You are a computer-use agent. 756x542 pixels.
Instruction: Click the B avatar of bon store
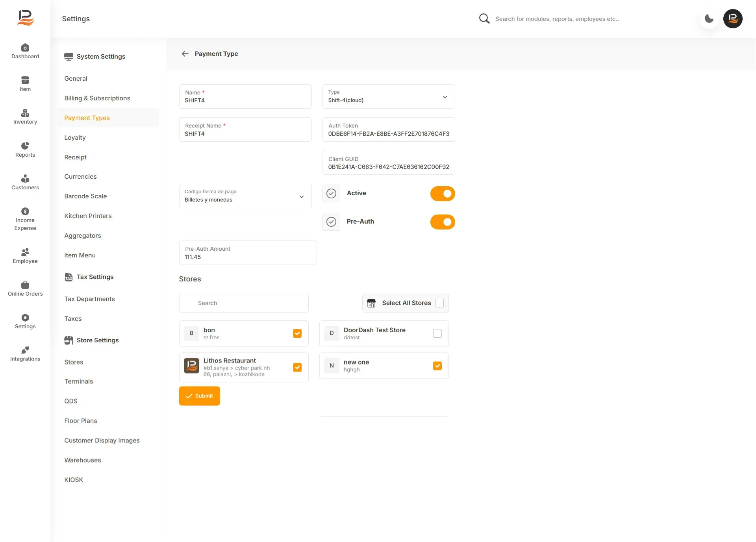pos(191,333)
